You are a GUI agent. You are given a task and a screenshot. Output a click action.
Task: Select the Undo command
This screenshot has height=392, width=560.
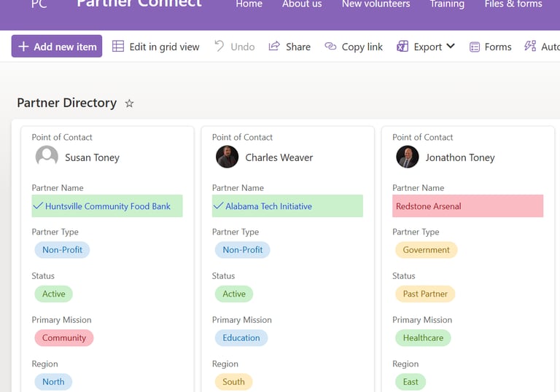click(234, 47)
